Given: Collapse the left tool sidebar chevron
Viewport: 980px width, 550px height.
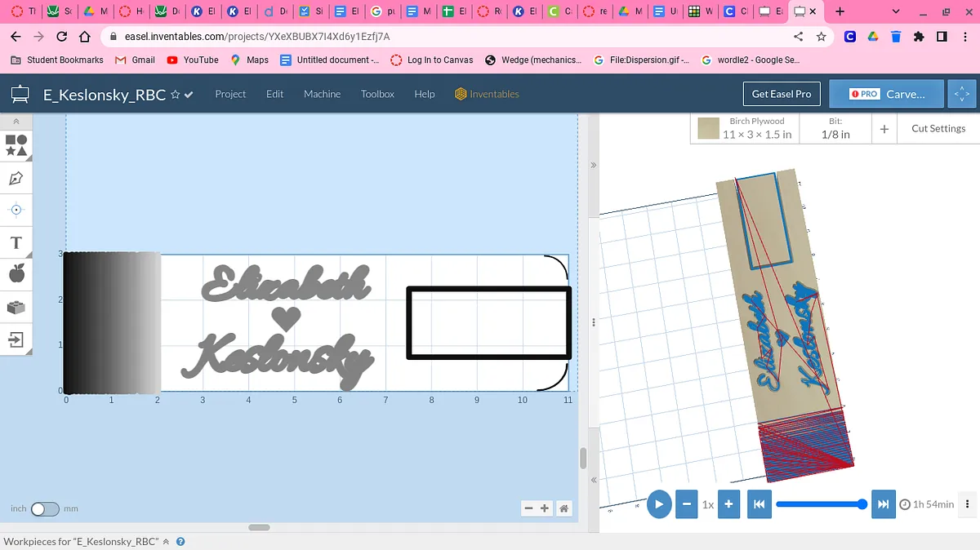Looking at the screenshot, I should tap(16, 122).
